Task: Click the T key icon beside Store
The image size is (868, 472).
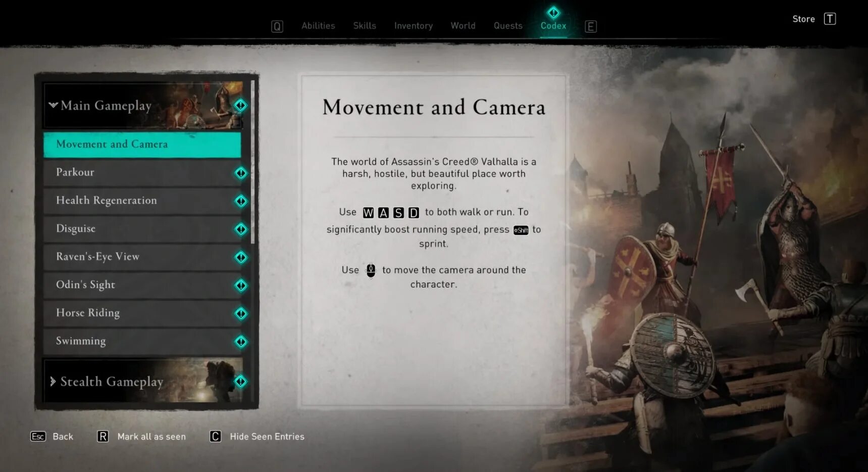Action: (830, 19)
